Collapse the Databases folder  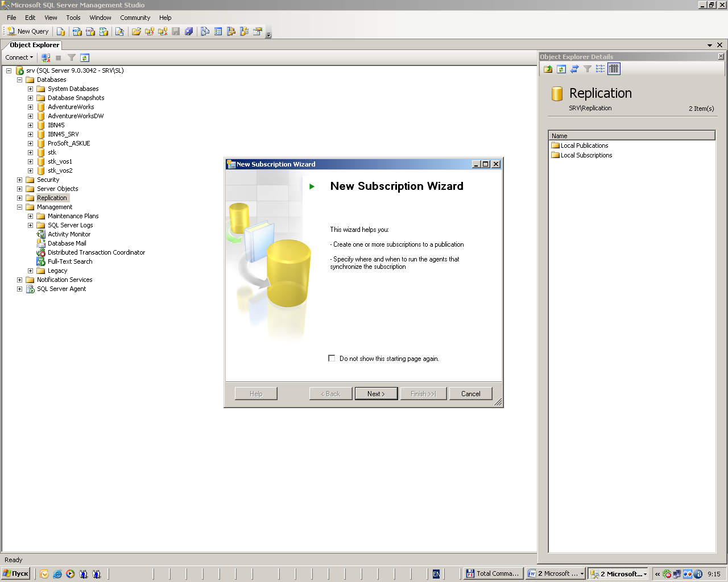19,80
